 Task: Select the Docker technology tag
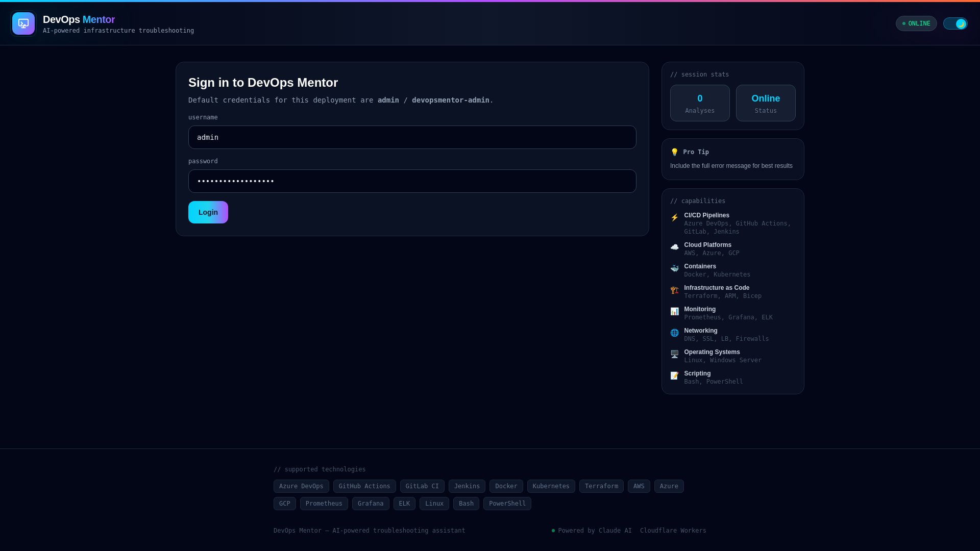point(506,486)
